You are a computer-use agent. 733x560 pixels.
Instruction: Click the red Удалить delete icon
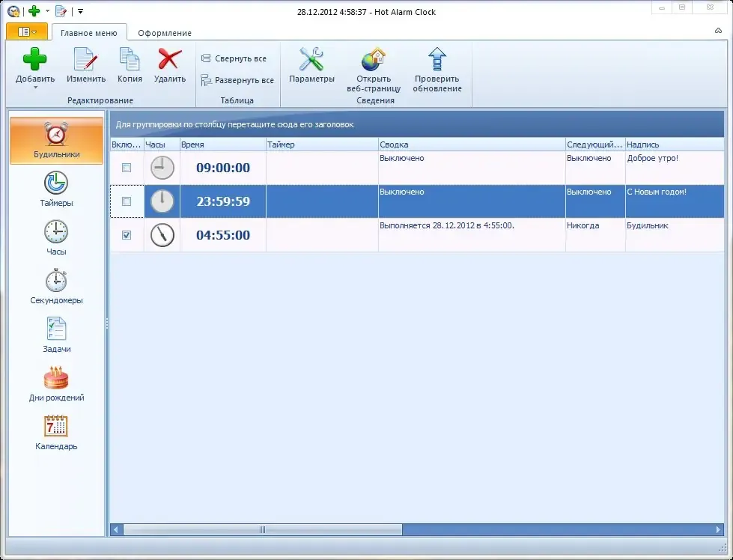click(170, 59)
